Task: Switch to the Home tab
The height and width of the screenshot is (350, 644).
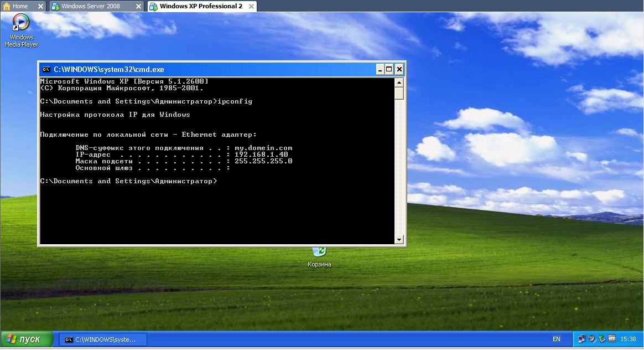Action: (20, 6)
